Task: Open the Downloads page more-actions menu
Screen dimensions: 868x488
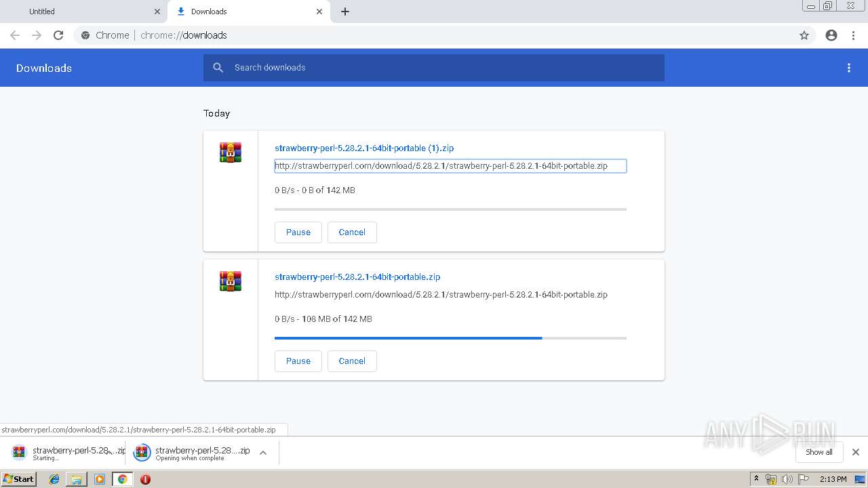Action: click(x=849, y=68)
